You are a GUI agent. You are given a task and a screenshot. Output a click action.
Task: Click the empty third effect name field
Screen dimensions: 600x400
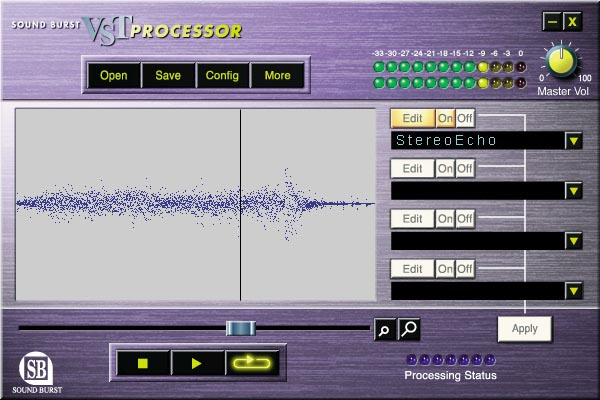tap(478, 241)
